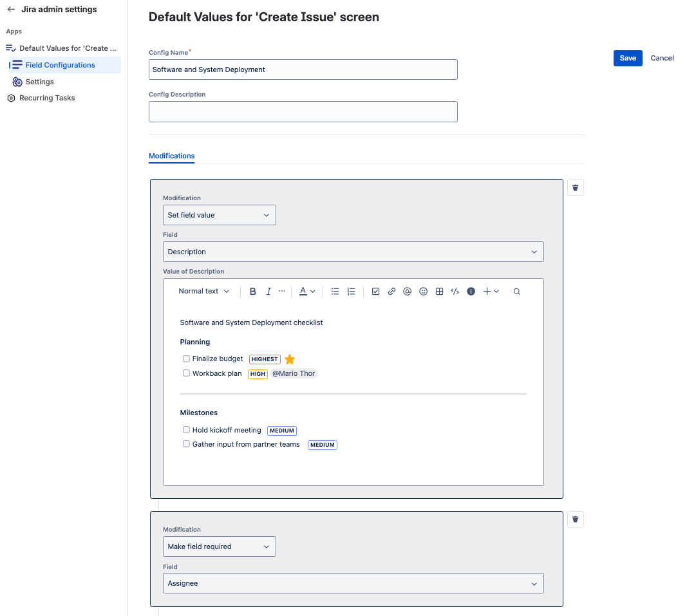The height and width of the screenshot is (616, 687).
Task: Insert a link using the link icon
Action: pyautogui.click(x=391, y=292)
